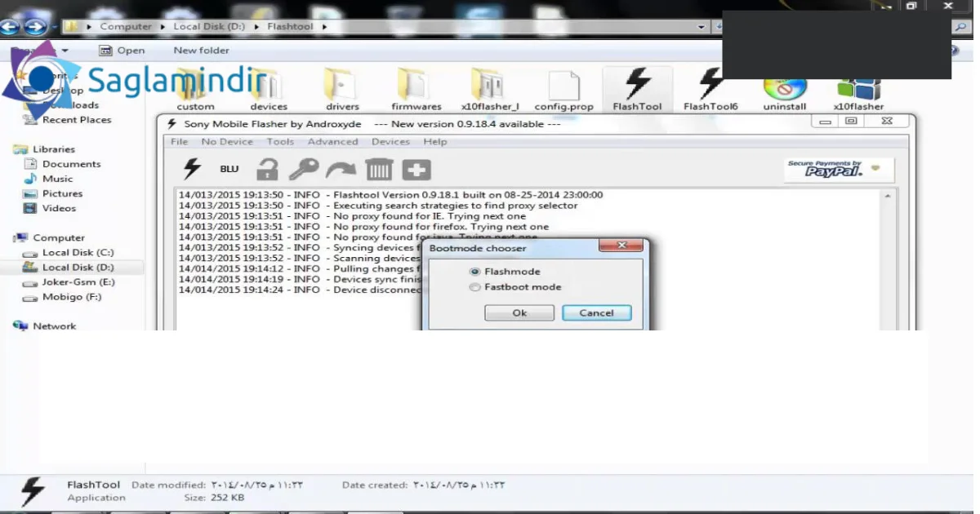Open Local Disk (C:) in sidebar

(x=69, y=252)
